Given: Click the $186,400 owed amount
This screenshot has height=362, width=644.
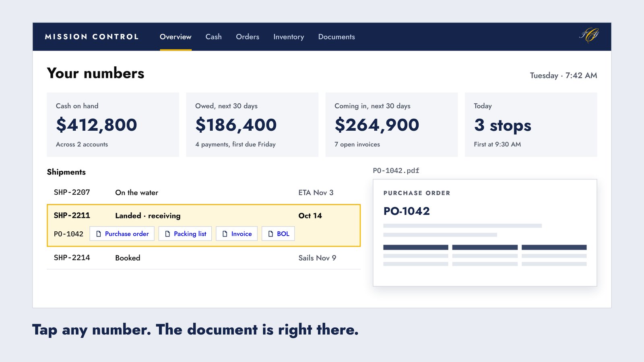Looking at the screenshot, I should click(236, 125).
